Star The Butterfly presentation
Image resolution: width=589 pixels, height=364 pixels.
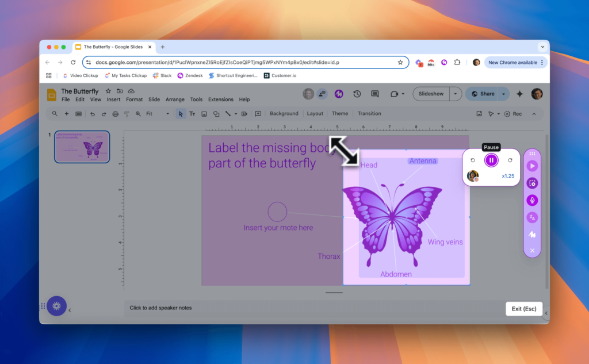point(108,90)
